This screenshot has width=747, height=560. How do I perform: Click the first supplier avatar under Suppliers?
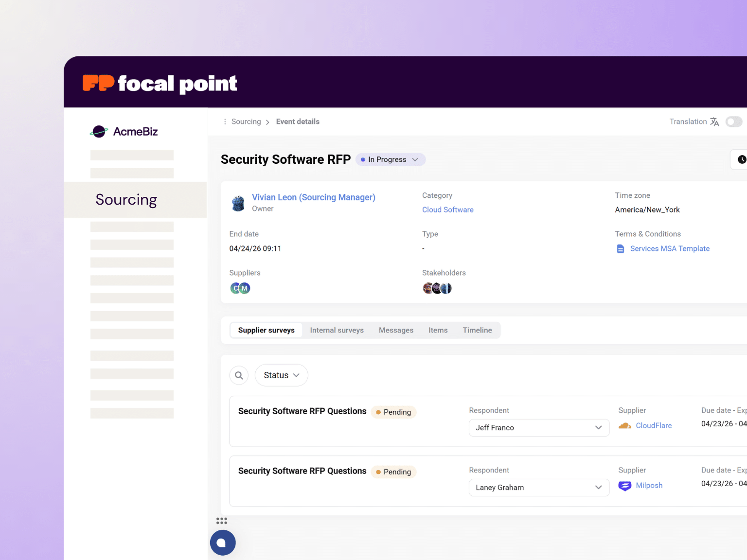tap(235, 288)
